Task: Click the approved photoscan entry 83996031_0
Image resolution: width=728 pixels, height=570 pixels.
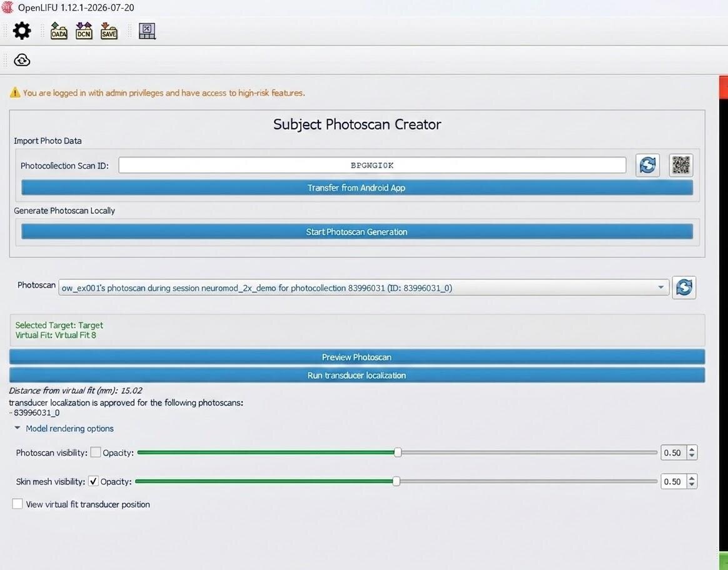Action: [37, 412]
